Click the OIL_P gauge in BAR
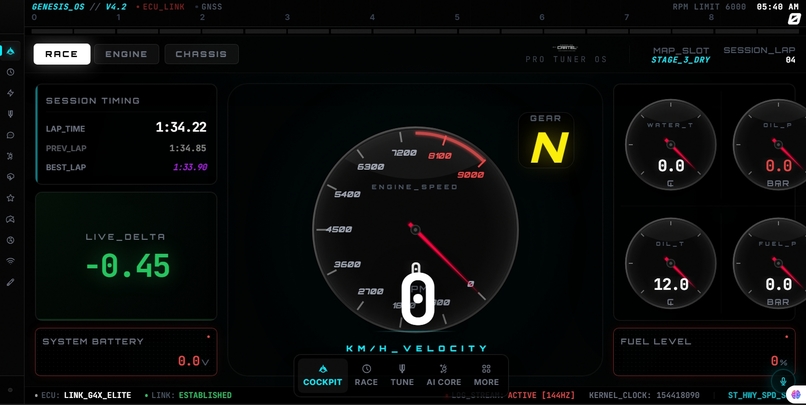 coord(770,145)
